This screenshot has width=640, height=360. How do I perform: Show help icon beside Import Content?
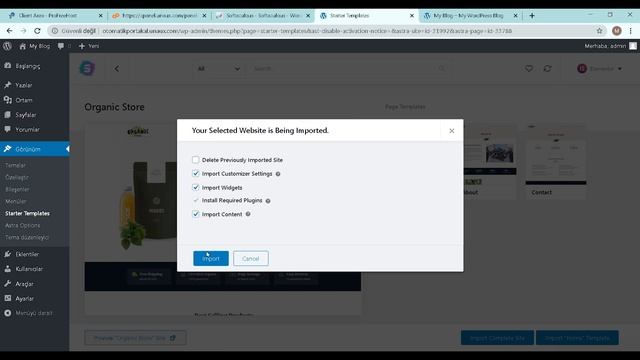click(x=248, y=214)
